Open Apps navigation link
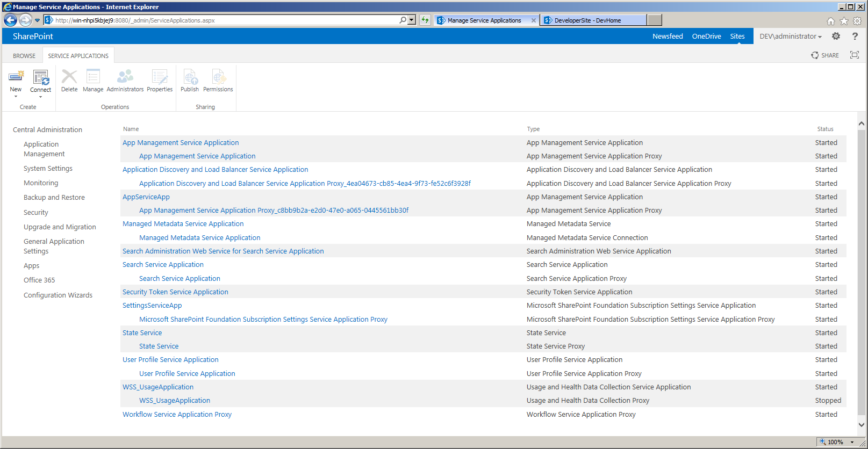The image size is (868, 449). pyautogui.click(x=31, y=265)
